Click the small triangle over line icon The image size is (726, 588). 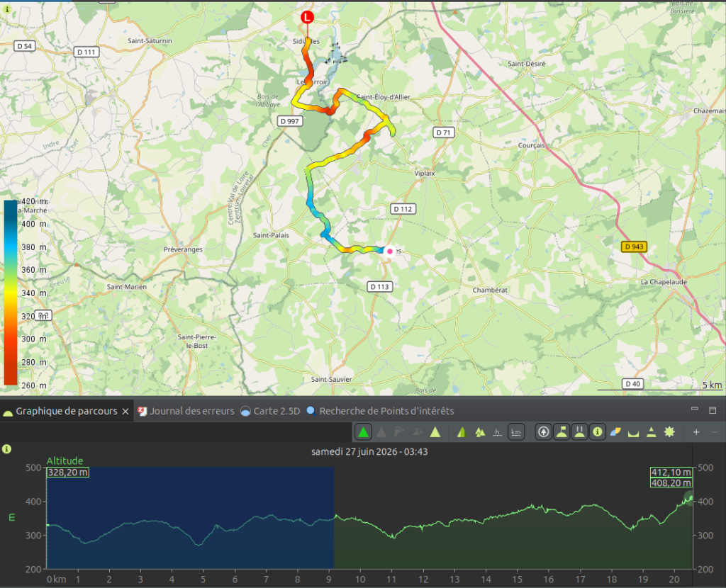(652, 432)
